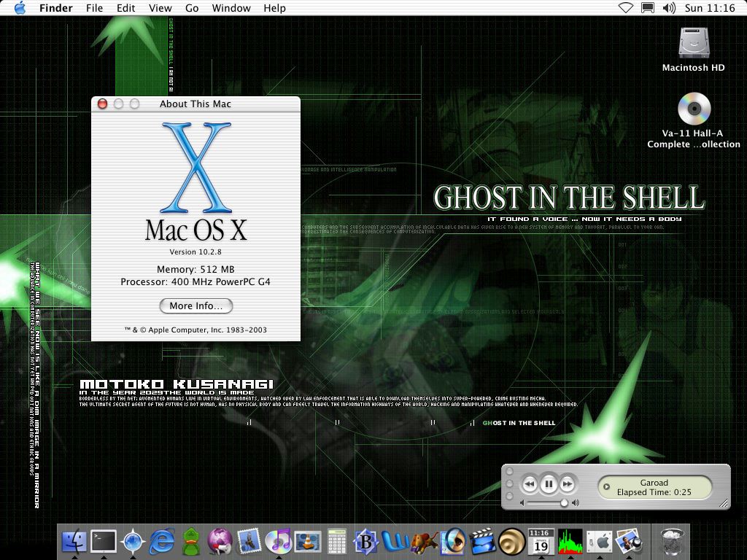Open Finder from the Dock
This screenshot has width=747, height=560.
click(74, 541)
